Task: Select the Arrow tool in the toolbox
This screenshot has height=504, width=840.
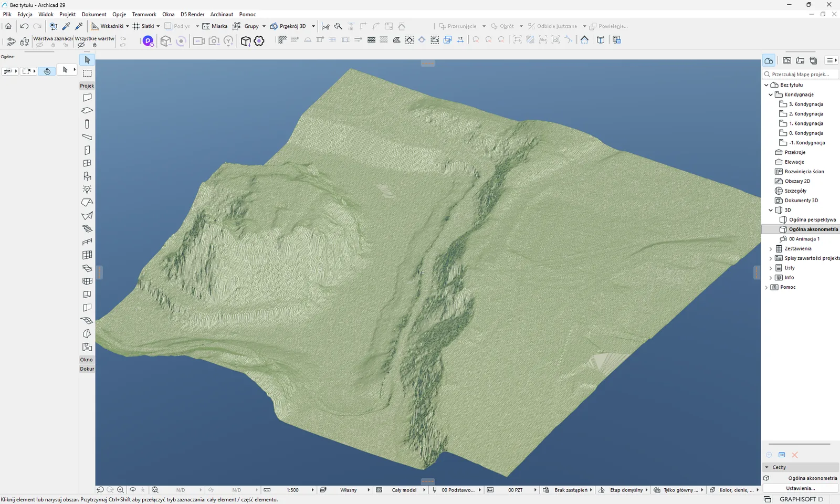Action: tap(87, 60)
